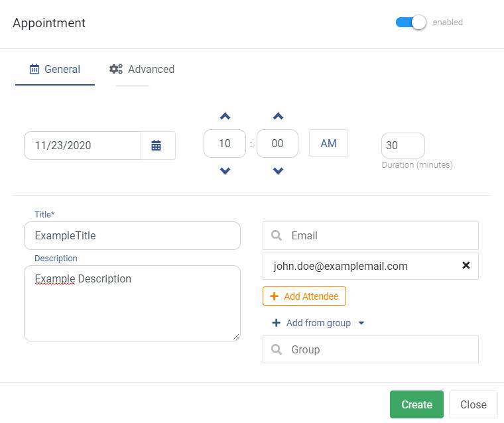
Task: Click the green Create button
Action: point(416,404)
